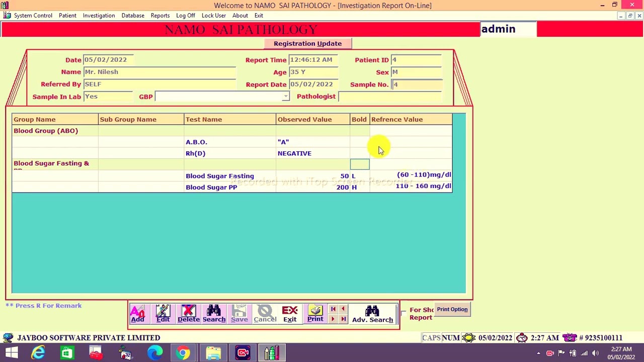Screen dimensions: 644x362
Task: Expand the GBP dropdown arrow
Action: [x=286, y=97]
